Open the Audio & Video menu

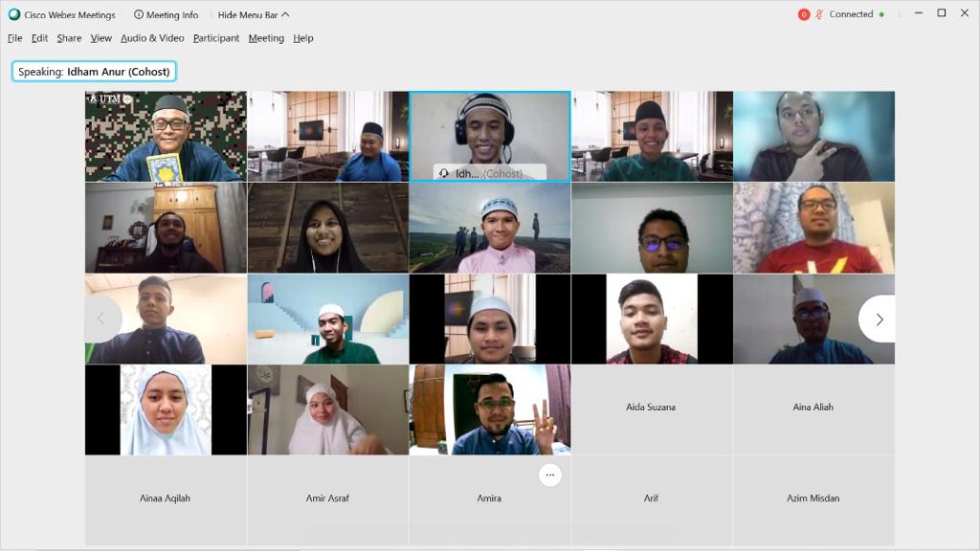[x=152, y=38]
